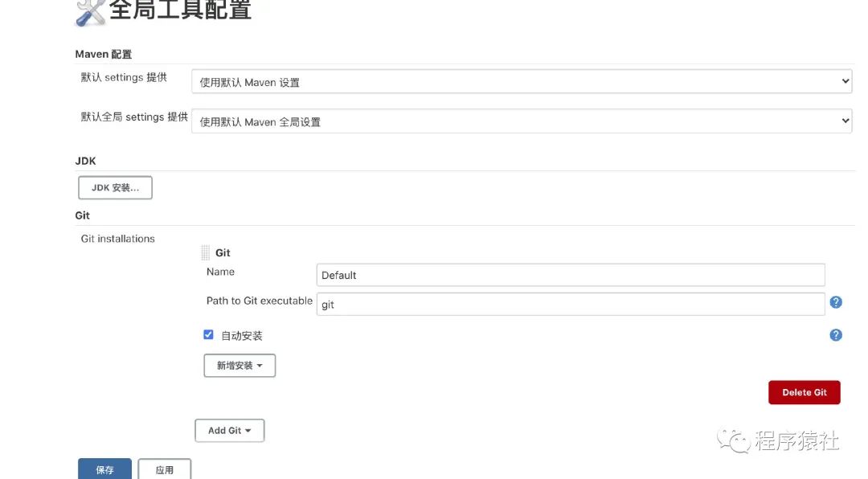Click the JDK section heading
This screenshot has width=868, height=479.
coord(85,161)
